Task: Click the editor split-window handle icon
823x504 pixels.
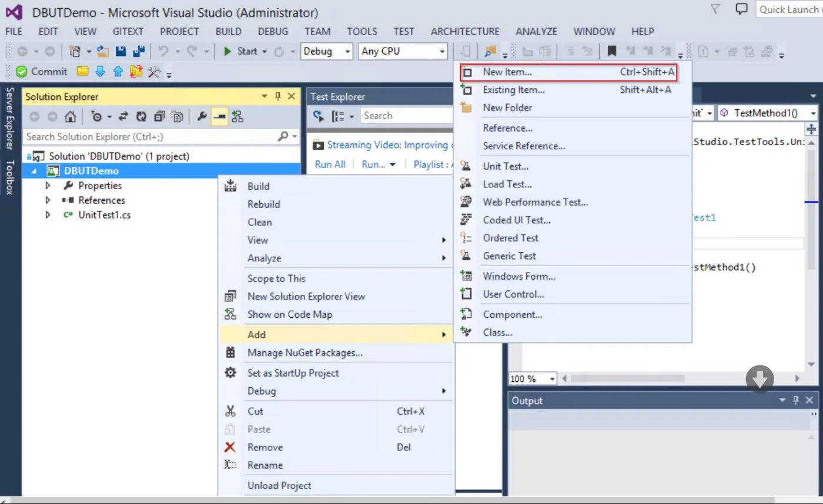Action: click(812, 129)
